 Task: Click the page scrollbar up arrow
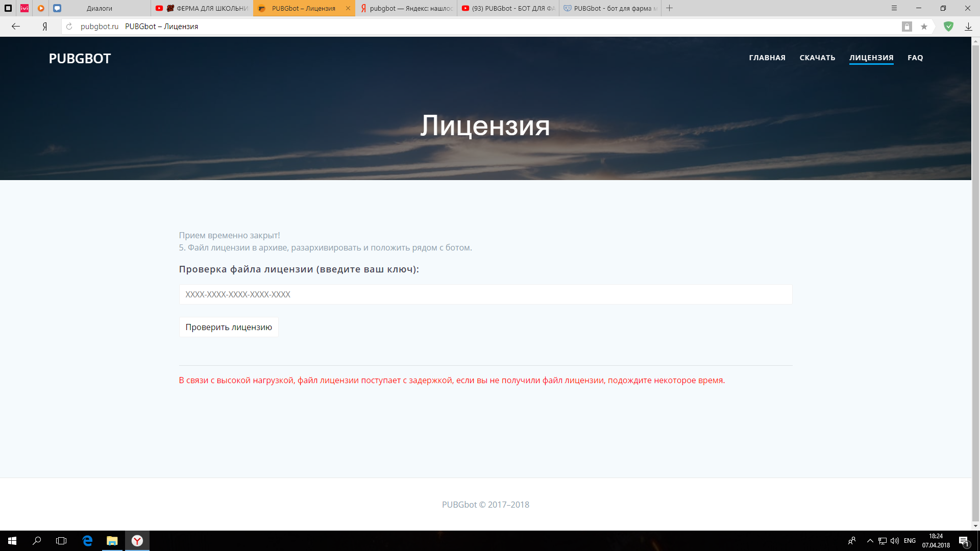tap(975, 41)
